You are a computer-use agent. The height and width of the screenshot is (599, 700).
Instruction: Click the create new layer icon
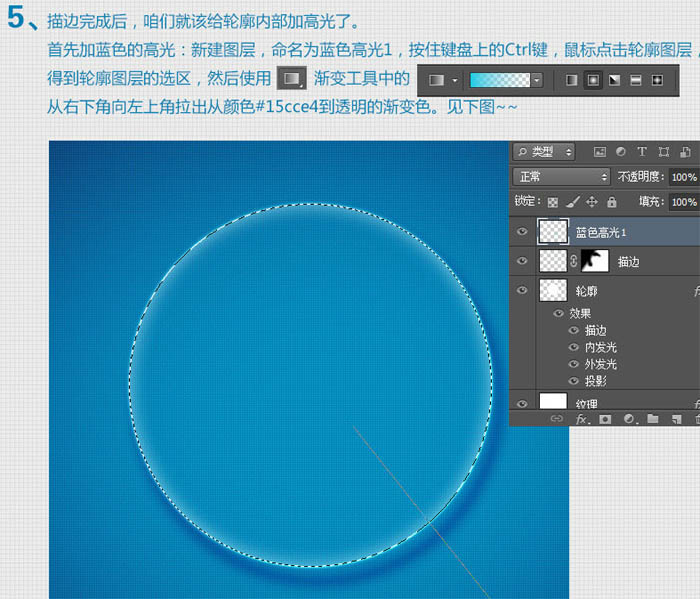pyautogui.click(x=676, y=419)
